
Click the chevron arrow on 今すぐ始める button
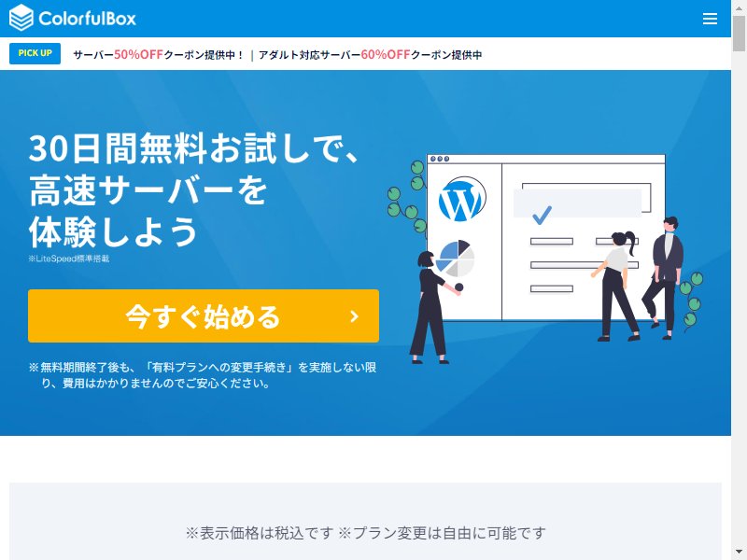coord(354,316)
